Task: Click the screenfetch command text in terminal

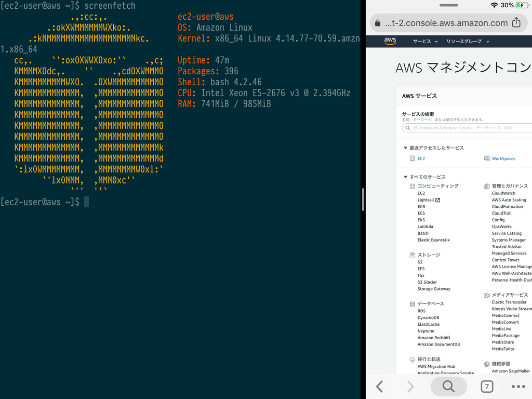Action: (x=110, y=5)
